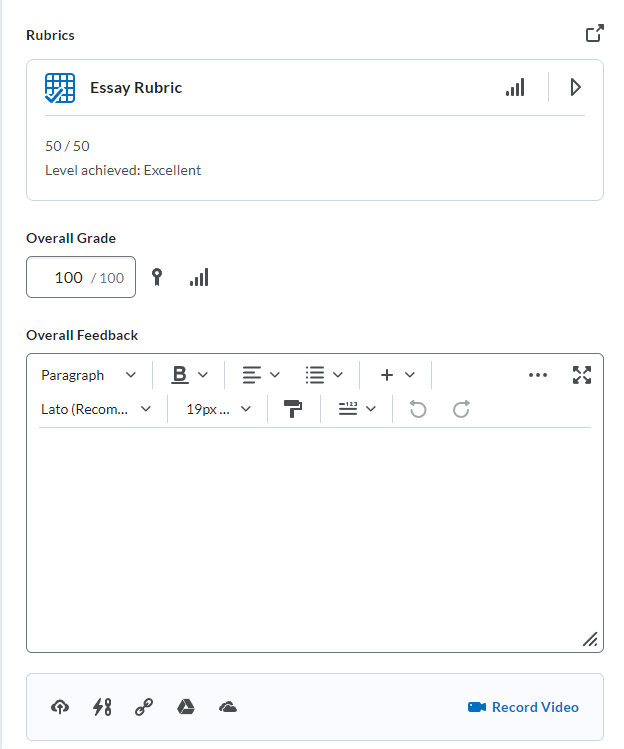Undo the last edit
The width and height of the screenshot is (624, 749).
(x=418, y=409)
